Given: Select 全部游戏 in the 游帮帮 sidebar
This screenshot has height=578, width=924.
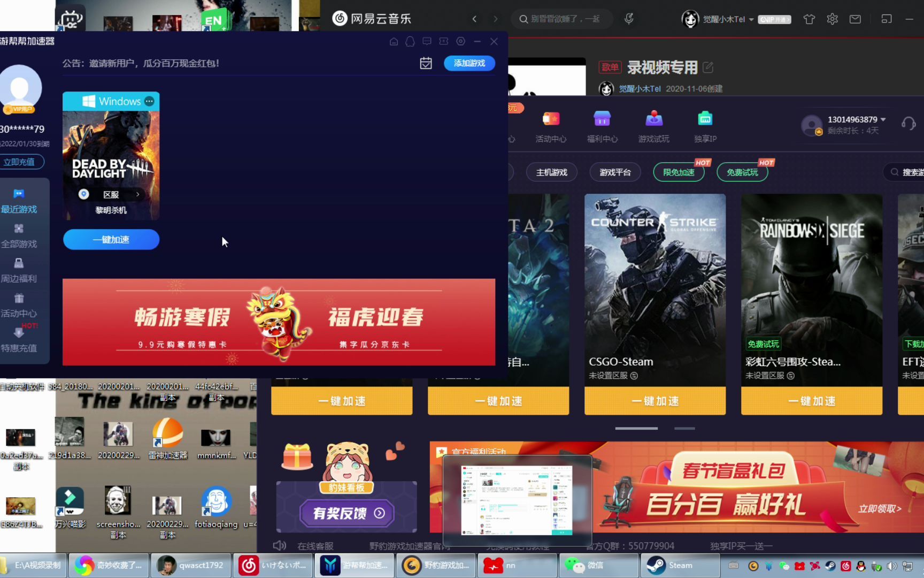Looking at the screenshot, I should 19,236.
